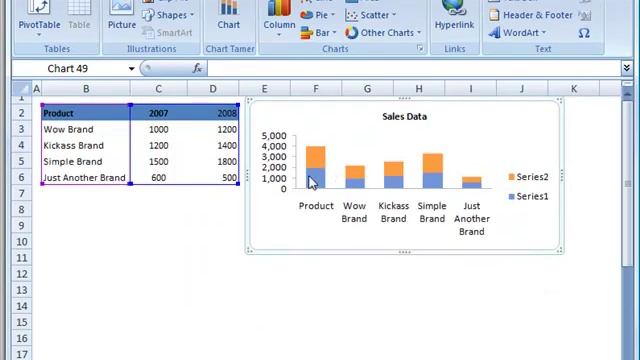Select column C header
Image resolution: width=640 pixels, height=360 pixels.
pos(158,89)
